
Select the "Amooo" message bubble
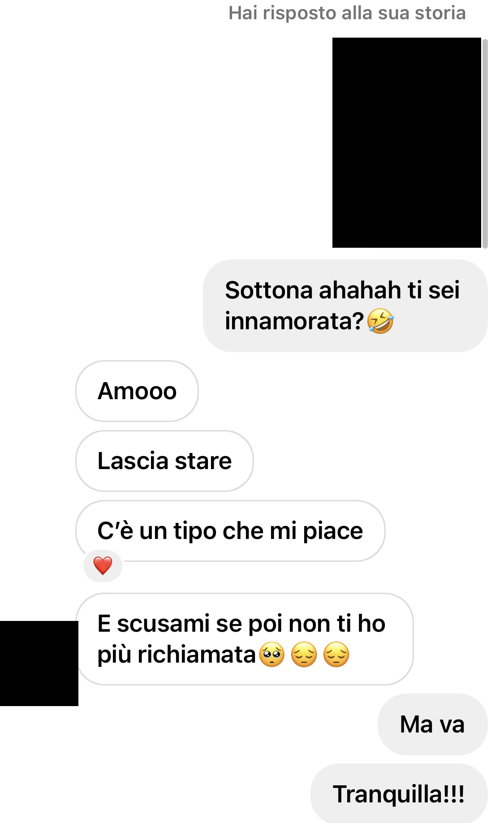point(137,391)
